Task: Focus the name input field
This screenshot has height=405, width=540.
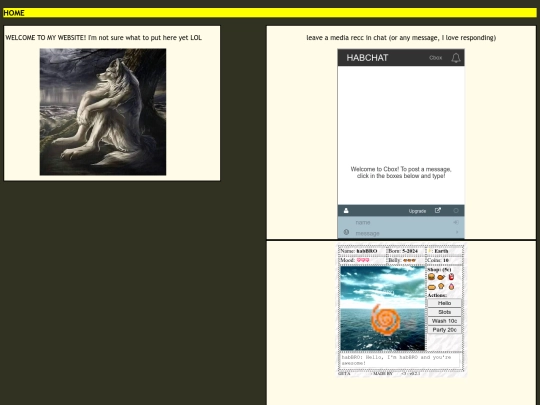Action: 401,222
